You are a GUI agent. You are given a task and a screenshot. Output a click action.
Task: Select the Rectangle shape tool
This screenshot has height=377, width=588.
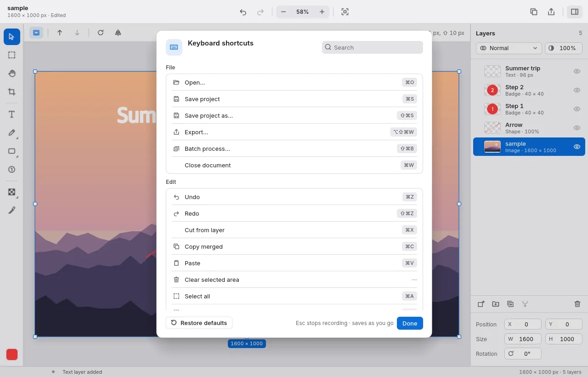click(12, 151)
